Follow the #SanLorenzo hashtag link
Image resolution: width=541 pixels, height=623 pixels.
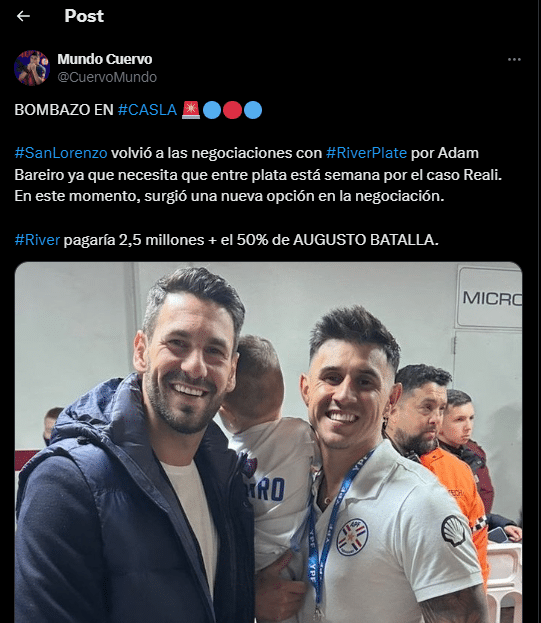[x=61, y=153]
